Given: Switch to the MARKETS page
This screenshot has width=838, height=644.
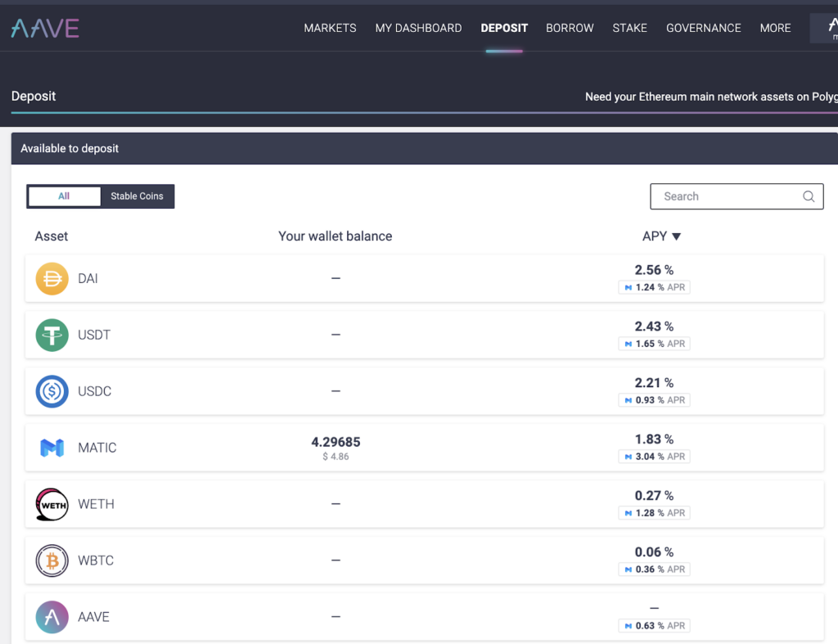Looking at the screenshot, I should (330, 28).
